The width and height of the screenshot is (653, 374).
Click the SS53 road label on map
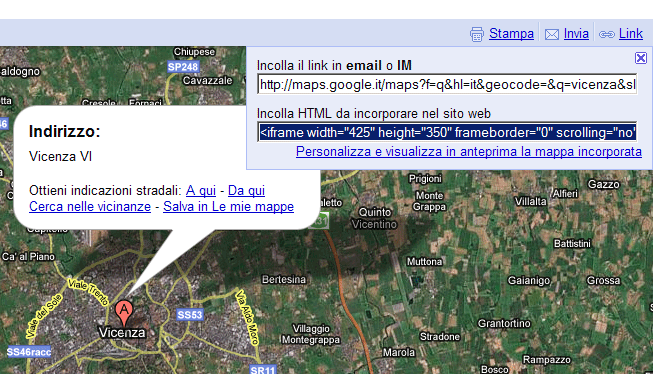click(x=189, y=315)
